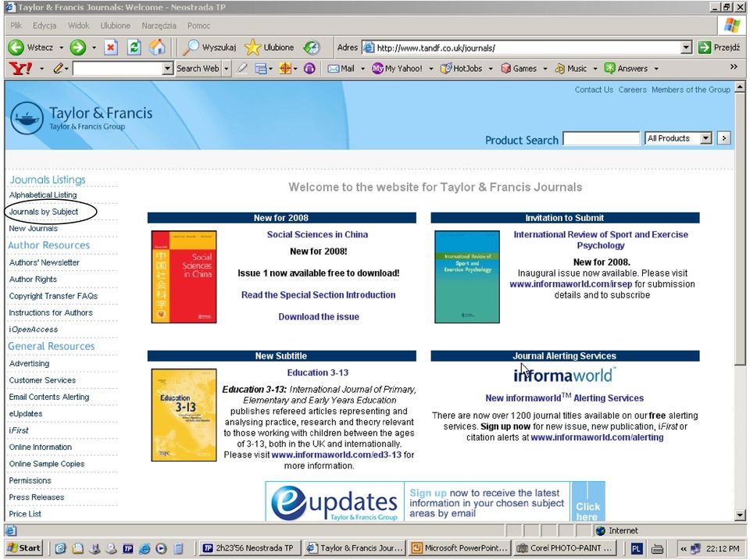Click the Przejdź go arrow icon

pyautogui.click(x=704, y=48)
